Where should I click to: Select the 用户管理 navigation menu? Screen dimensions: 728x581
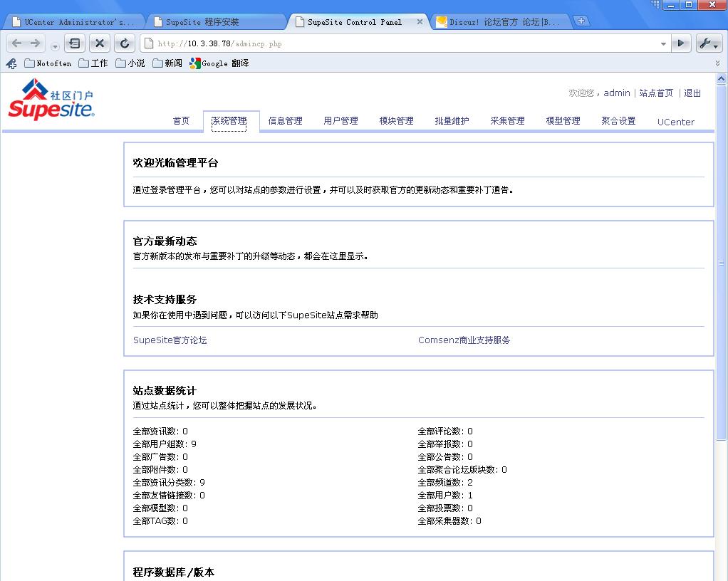click(x=340, y=121)
